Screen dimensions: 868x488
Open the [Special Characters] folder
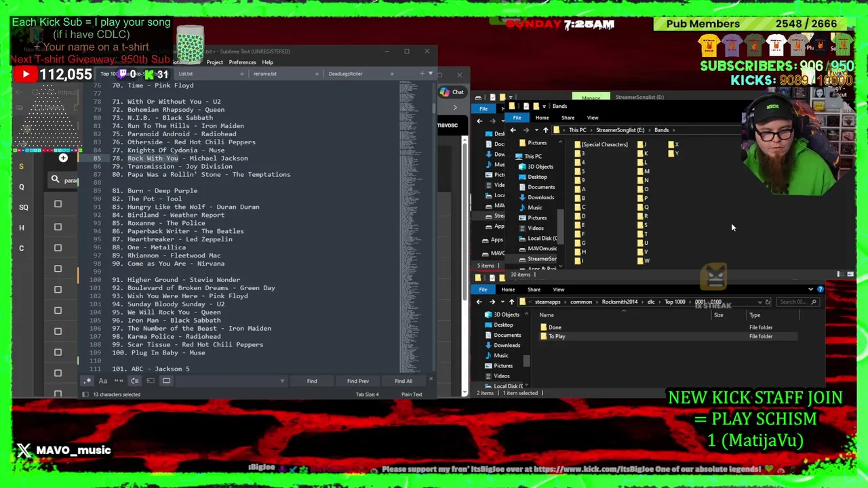(x=602, y=144)
